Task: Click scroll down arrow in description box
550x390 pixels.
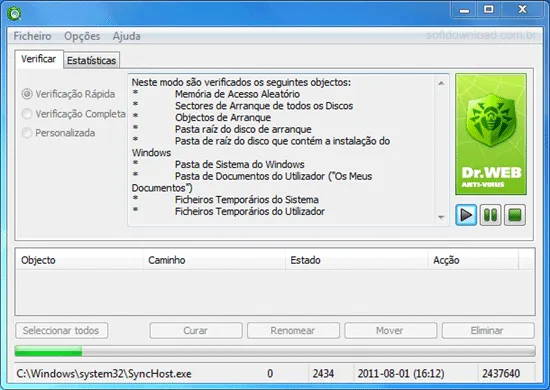Action: click(441, 217)
